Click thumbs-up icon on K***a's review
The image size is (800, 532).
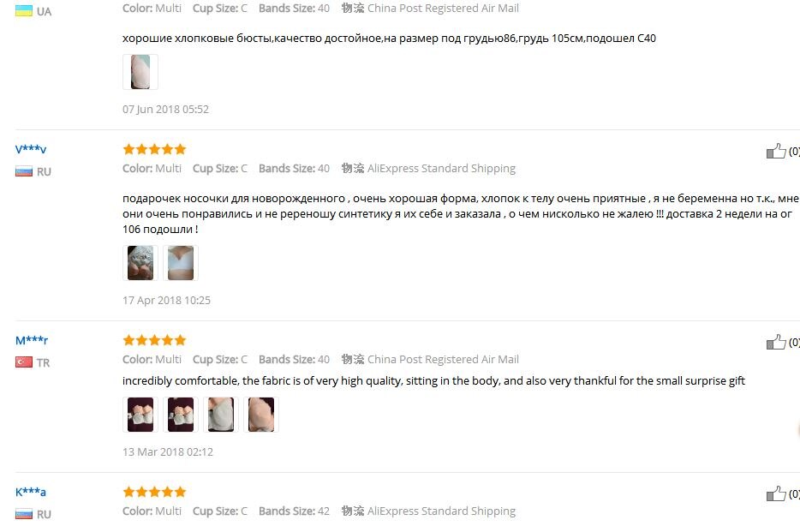pos(776,493)
